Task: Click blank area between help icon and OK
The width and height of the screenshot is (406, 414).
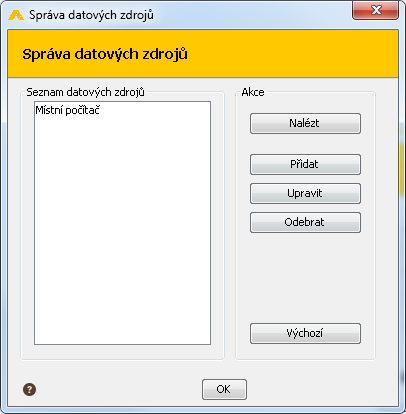Action: (x=119, y=389)
